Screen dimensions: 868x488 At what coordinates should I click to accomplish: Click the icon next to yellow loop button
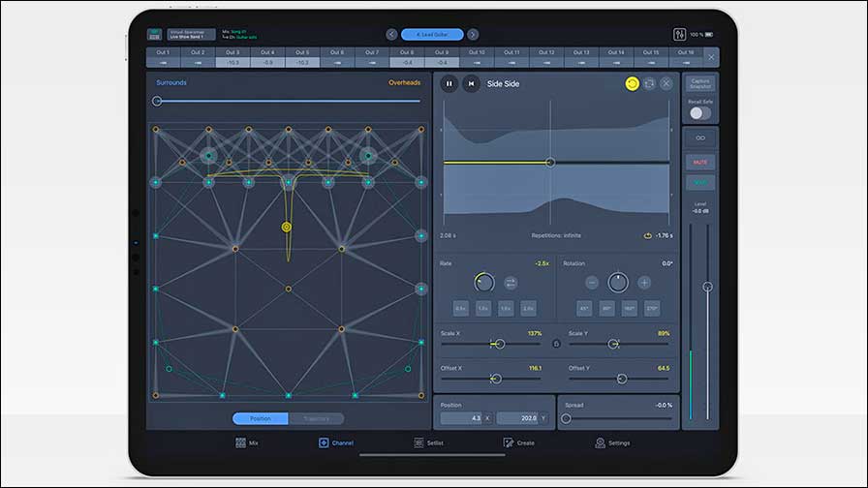(649, 83)
